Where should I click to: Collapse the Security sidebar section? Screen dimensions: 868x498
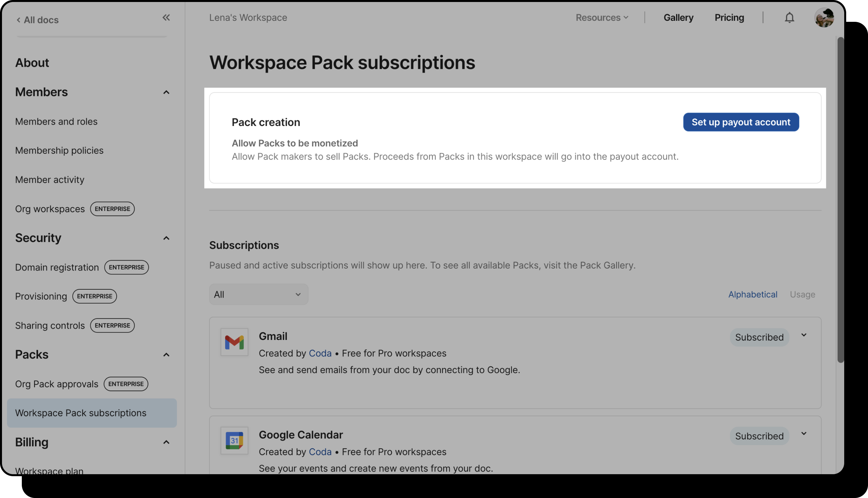pyautogui.click(x=166, y=238)
